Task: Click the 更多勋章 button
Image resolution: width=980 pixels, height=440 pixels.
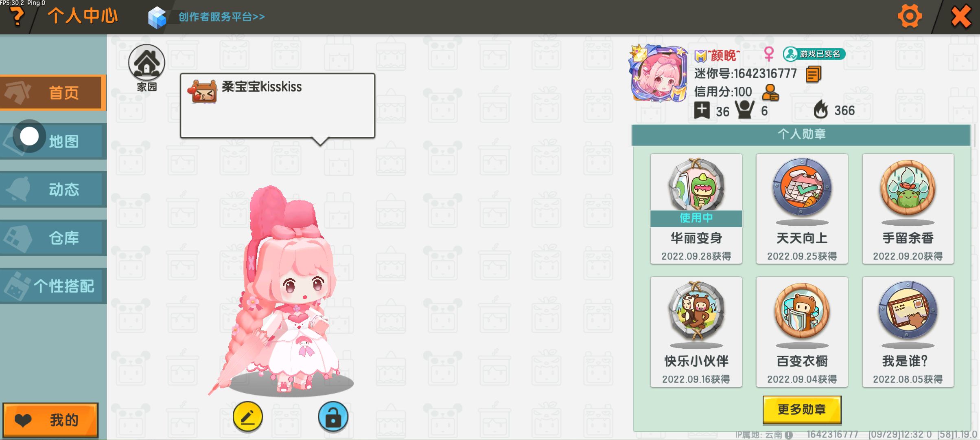Action: tap(802, 409)
